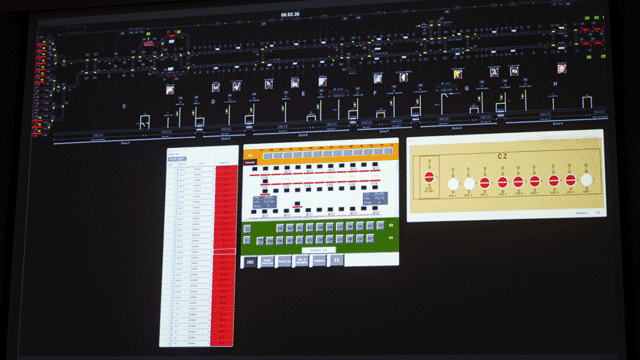
Task: Click the white gate symbol right of zone C
Action: point(144,121)
